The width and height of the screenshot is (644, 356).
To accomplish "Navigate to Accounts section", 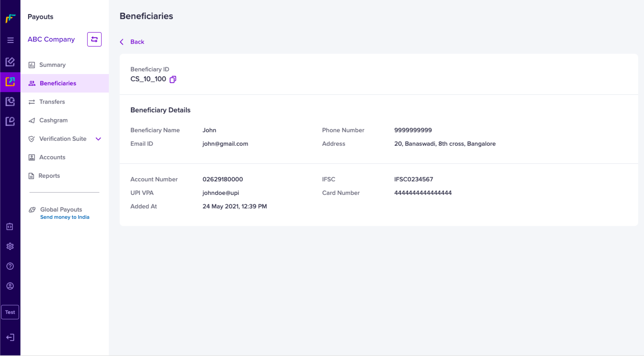I will pos(52,157).
